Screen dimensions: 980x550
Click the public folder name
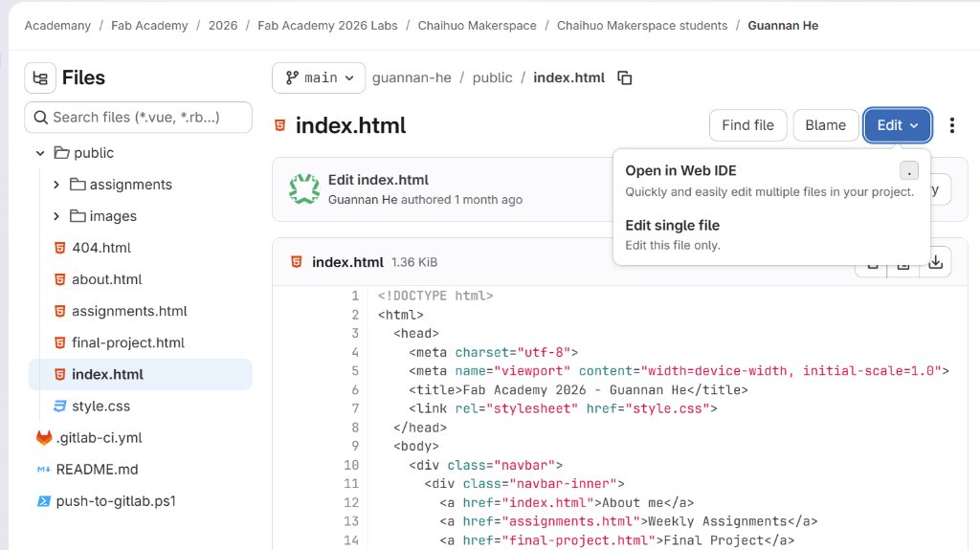pyautogui.click(x=94, y=152)
